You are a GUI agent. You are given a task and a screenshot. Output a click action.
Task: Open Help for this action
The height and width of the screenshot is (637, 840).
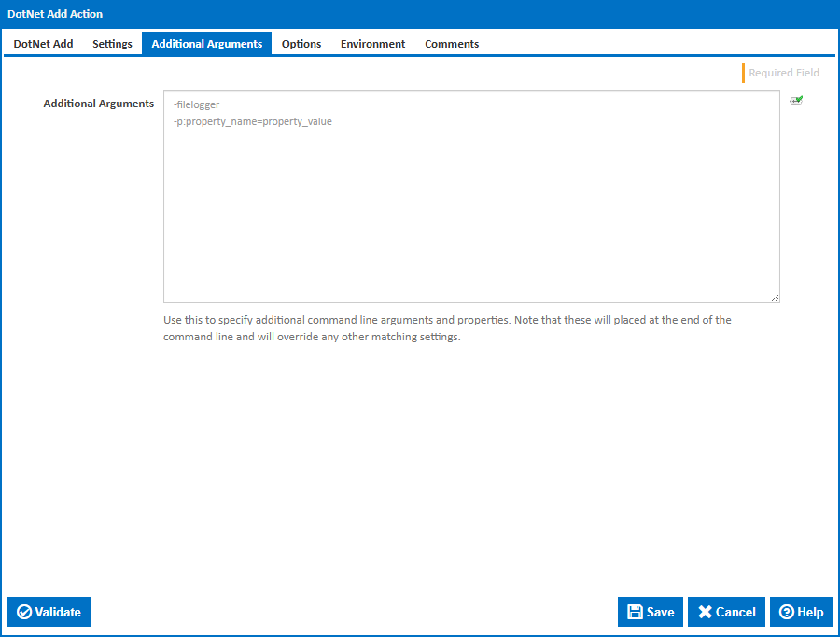tap(801, 612)
